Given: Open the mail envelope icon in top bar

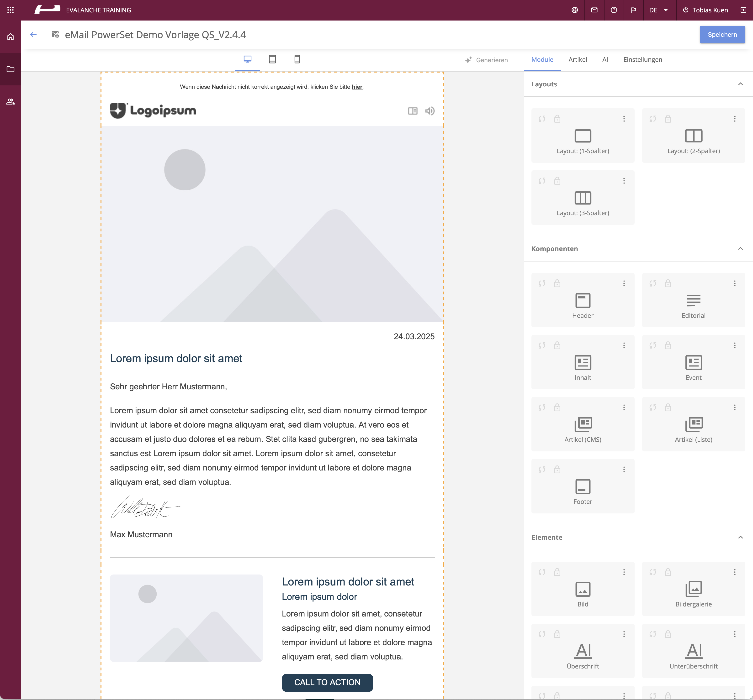Looking at the screenshot, I should tap(594, 10).
